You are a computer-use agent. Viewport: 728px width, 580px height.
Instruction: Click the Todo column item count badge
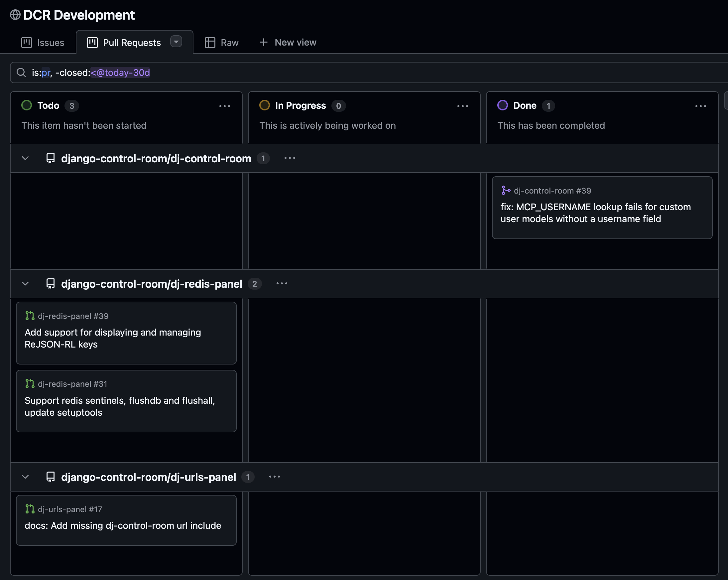[x=71, y=106]
